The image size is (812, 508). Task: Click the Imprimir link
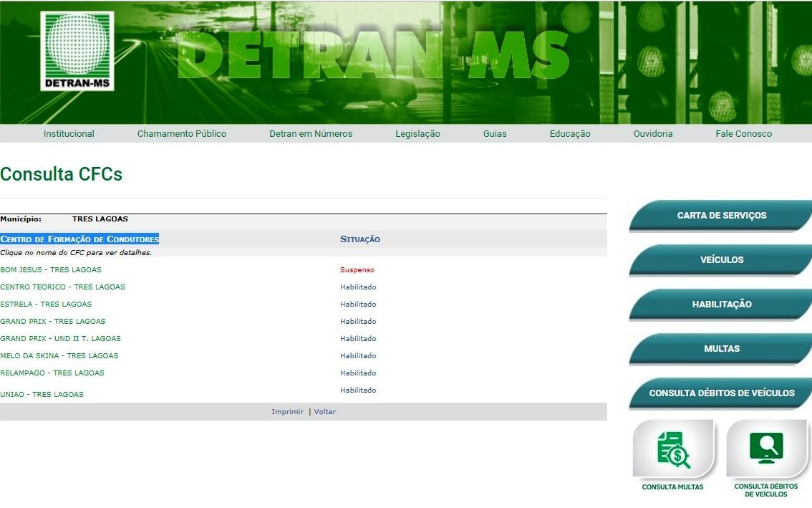(287, 411)
